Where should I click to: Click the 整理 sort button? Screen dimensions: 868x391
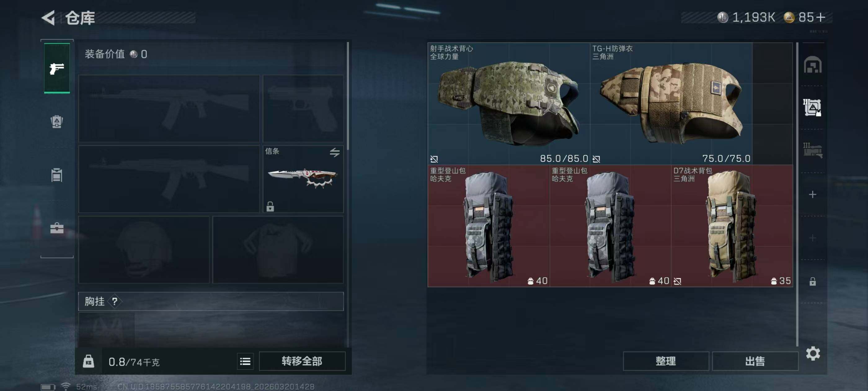(x=666, y=361)
